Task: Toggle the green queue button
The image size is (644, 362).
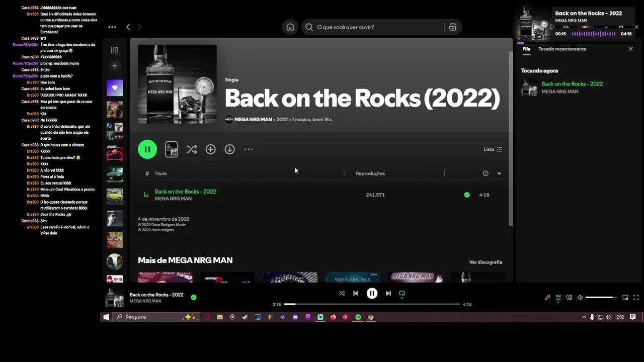Action: [558, 298]
